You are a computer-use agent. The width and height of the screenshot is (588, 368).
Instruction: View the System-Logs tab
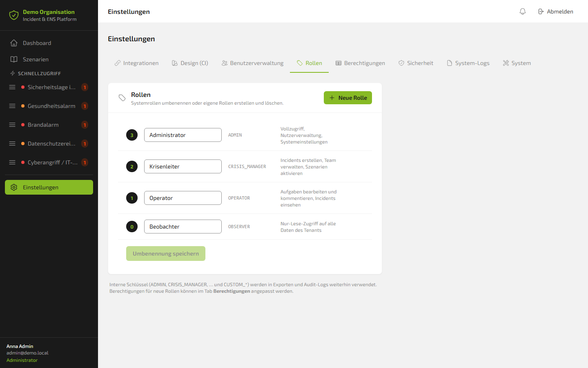pos(468,63)
